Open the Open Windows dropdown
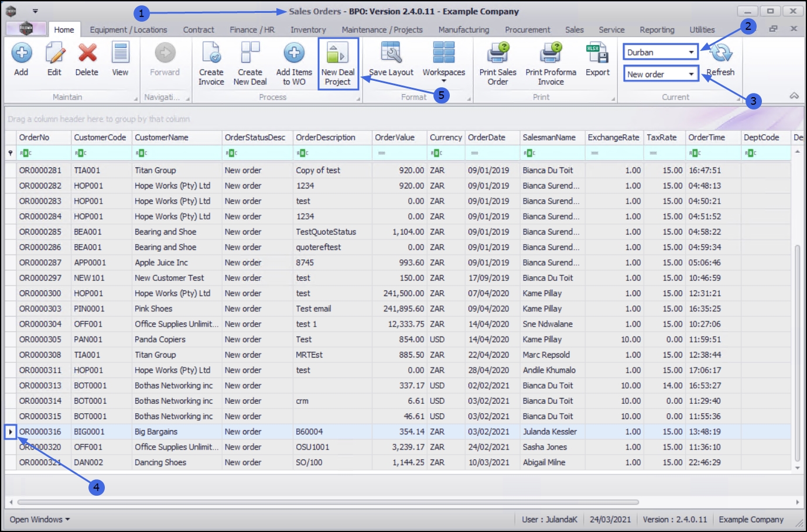Screen dimensions: 807x532 [40, 519]
